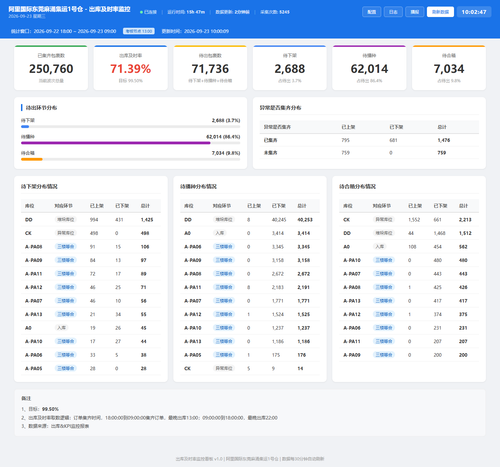
Task: Click the A-PA06 row total 2,672
Action: pyautogui.click(x=304, y=274)
